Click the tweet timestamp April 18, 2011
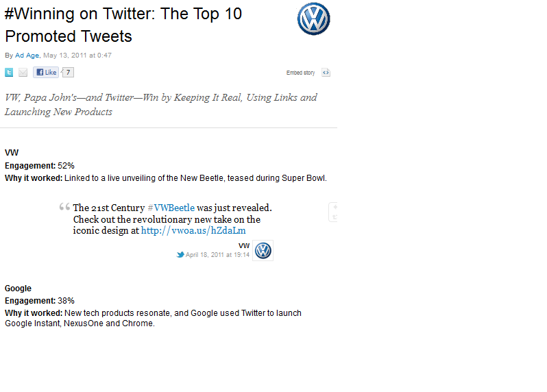This screenshot has height=392, width=547. click(217, 255)
